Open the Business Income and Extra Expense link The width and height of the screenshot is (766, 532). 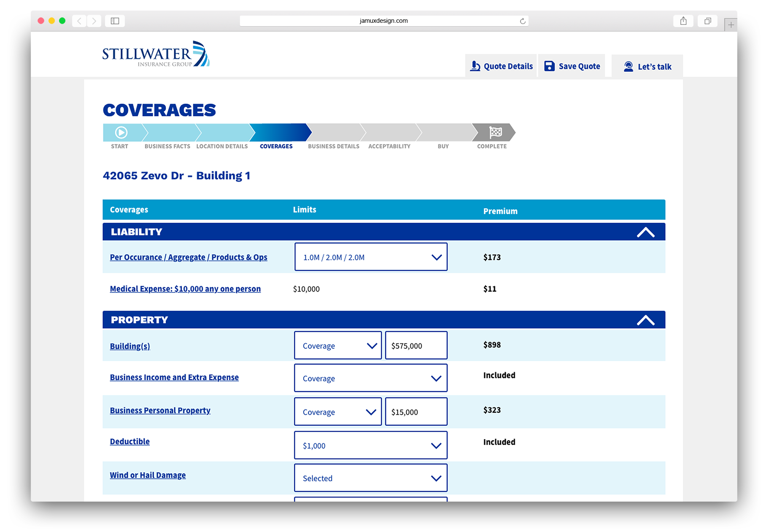point(174,378)
